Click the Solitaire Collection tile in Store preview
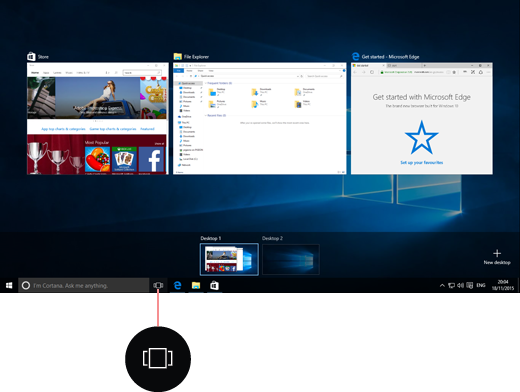The image size is (520, 392). coord(124,160)
